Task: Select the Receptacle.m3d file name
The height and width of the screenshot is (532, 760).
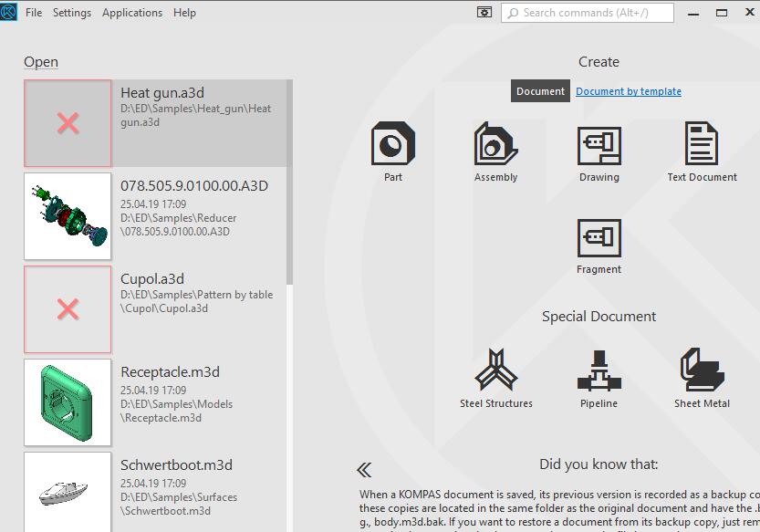Action: [170, 372]
